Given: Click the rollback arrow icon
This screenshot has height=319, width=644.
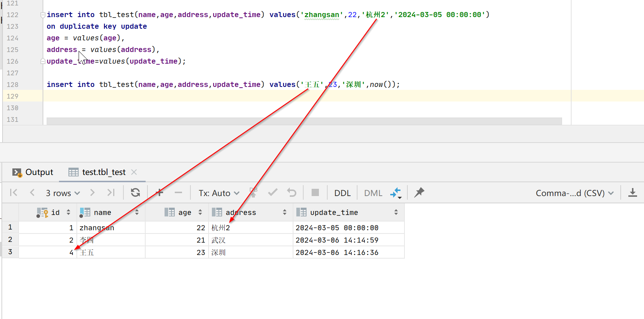Looking at the screenshot, I should point(292,192).
